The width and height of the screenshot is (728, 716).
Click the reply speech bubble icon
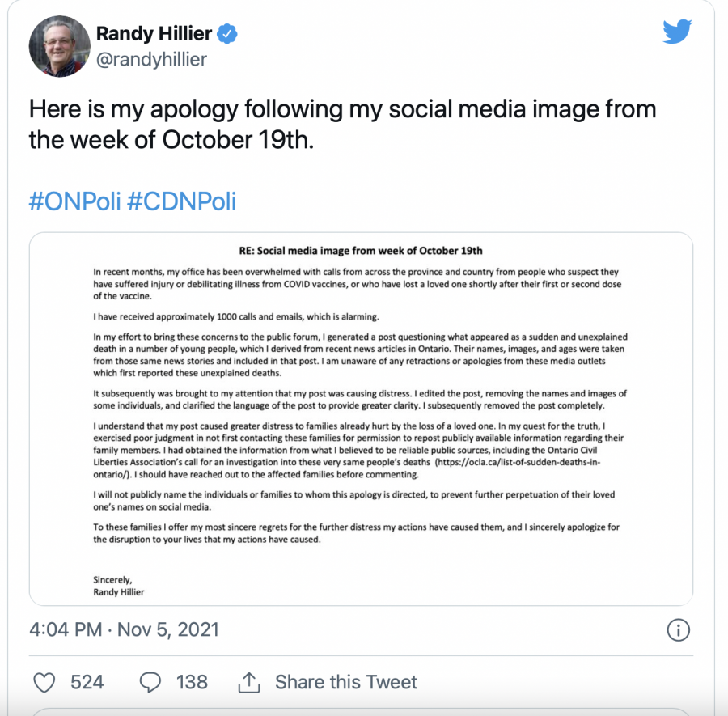(x=150, y=682)
